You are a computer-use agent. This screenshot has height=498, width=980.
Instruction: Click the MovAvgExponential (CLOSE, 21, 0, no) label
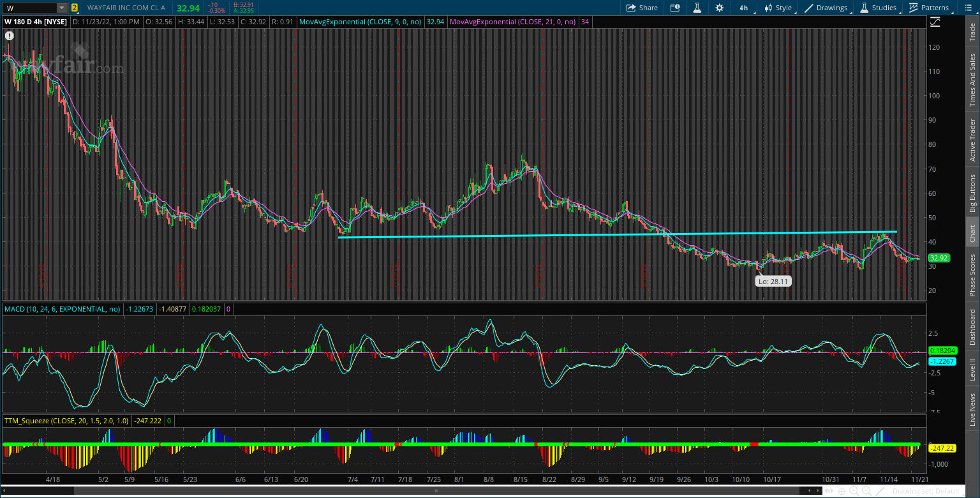512,22
